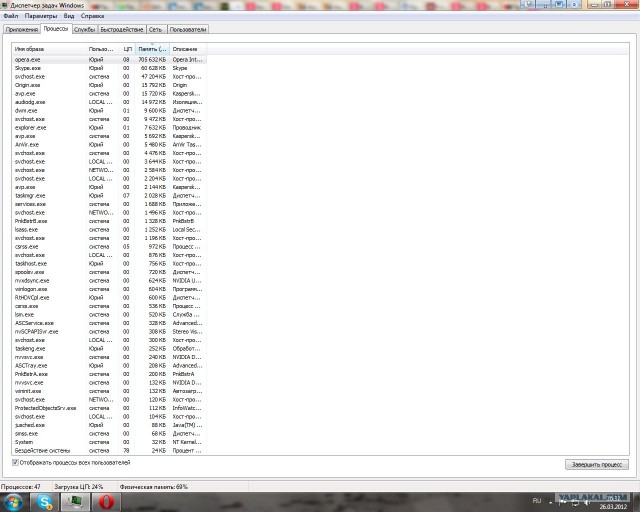Select the ASCTray.exe process
This screenshot has height=512, width=640.
[x=109, y=366]
